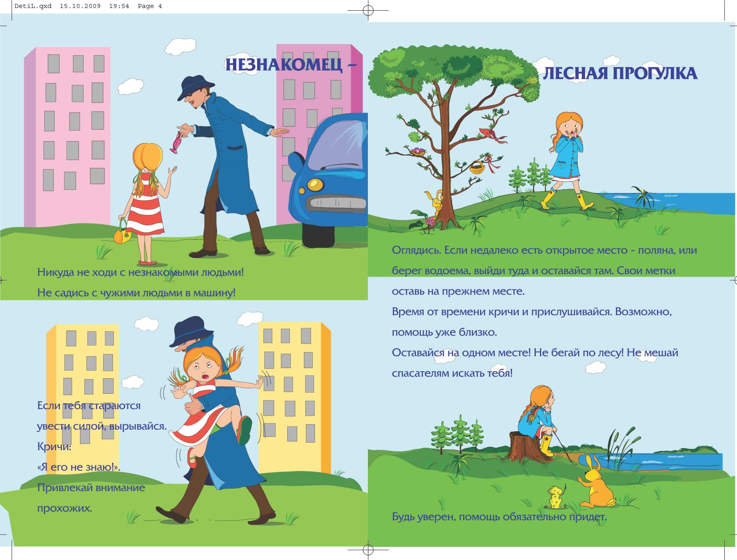Click the line "спасателям искать тебя!"
737x560 pixels.
(x=452, y=373)
